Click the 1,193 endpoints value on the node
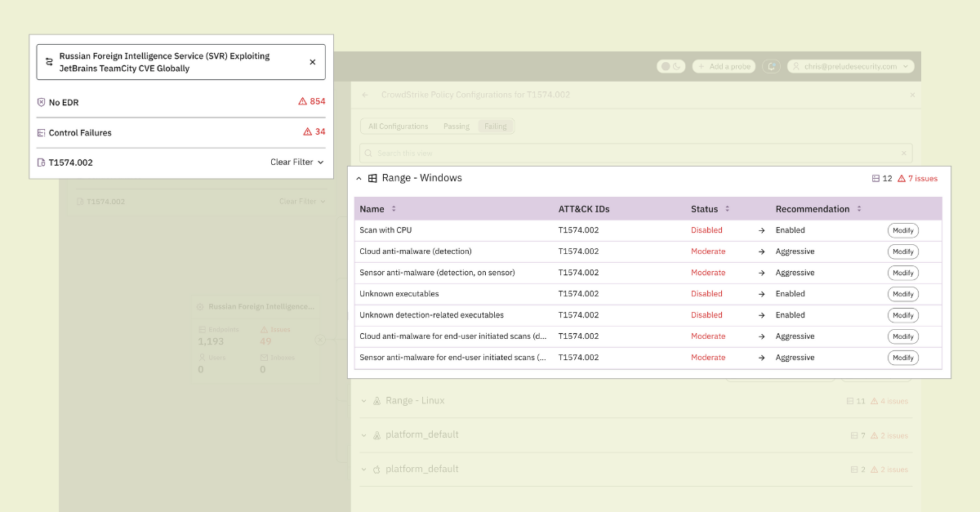Viewport: 980px width, 512px height. point(211,341)
